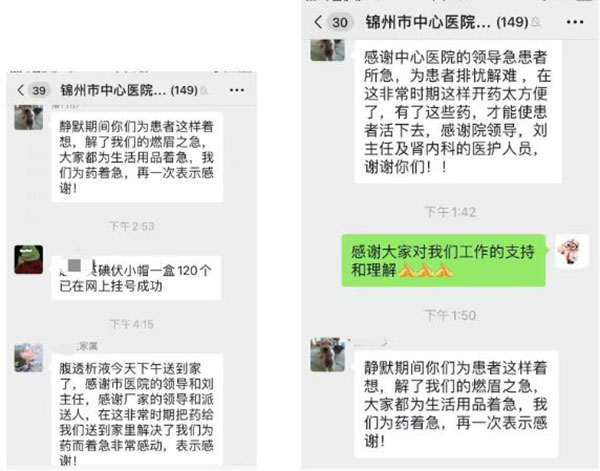Tap right chat title 锦州市中心医院 (149)
Viewport: 600px width, 471px height.
click(x=447, y=22)
